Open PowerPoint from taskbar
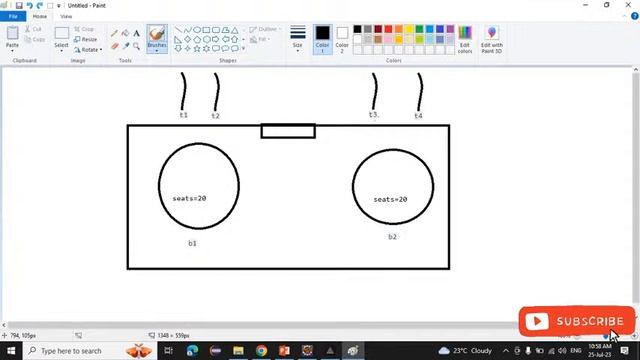The height and width of the screenshot is (360, 640). click(284, 351)
